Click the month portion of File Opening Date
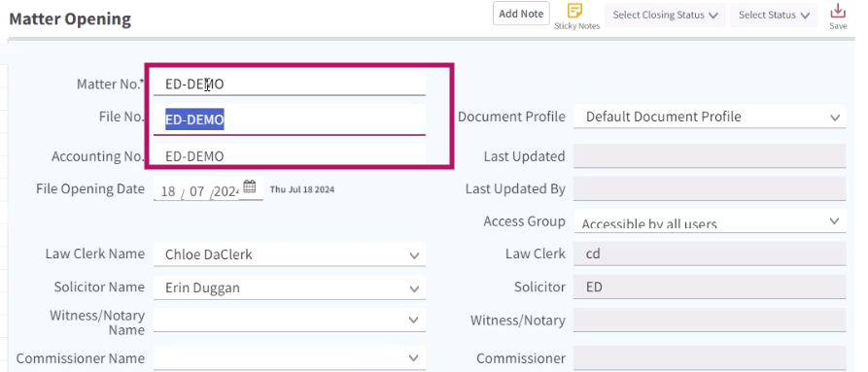Viewport: 868px width, 372px height. pos(197,191)
